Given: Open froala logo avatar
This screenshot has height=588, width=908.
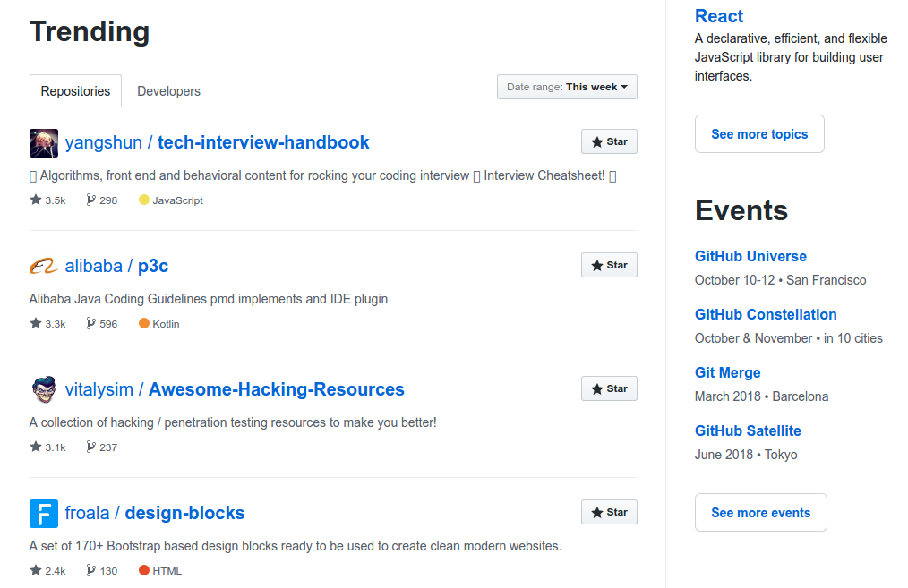Looking at the screenshot, I should (x=44, y=514).
